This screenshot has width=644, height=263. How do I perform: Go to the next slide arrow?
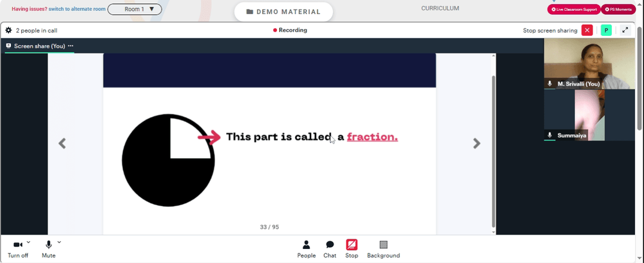(x=477, y=143)
